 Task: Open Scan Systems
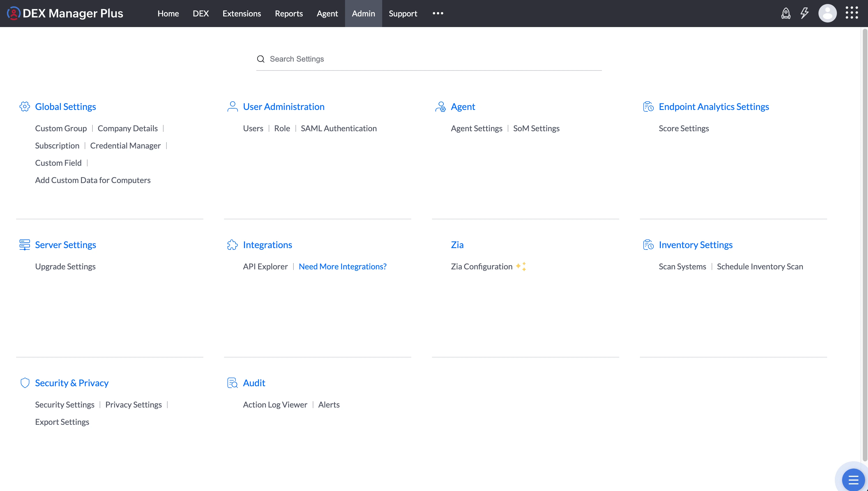pos(682,267)
